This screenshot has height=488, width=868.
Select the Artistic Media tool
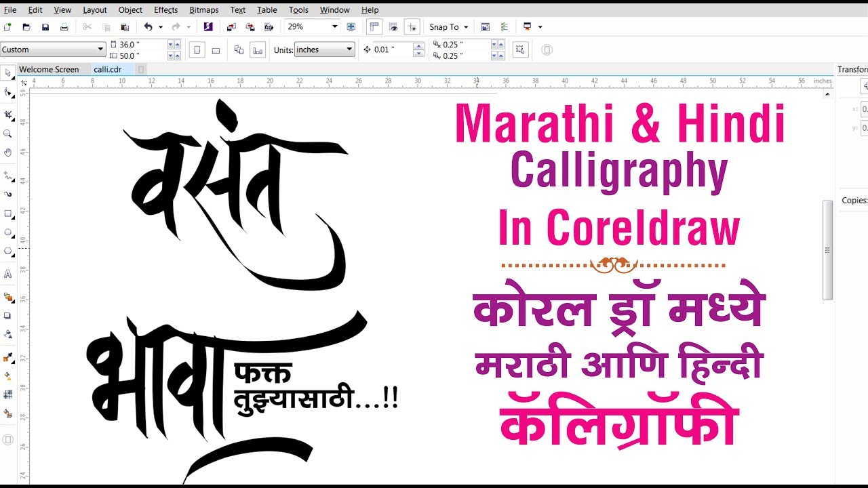pos(8,194)
